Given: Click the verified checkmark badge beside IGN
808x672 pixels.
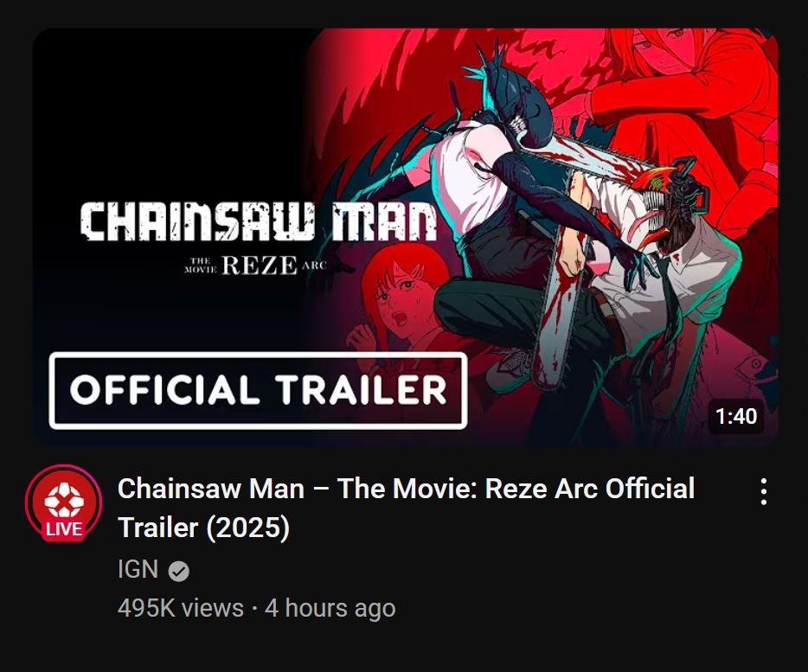Looking at the screenshot, I should [179, 571].
